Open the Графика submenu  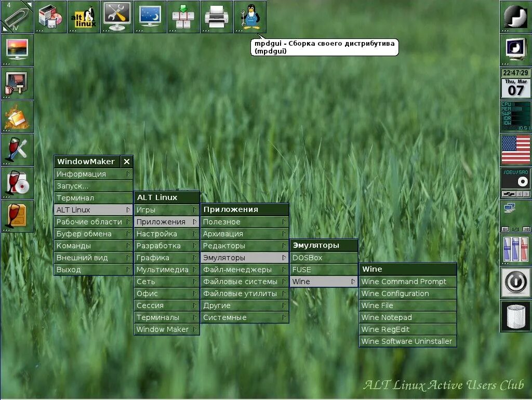(167, 258)
